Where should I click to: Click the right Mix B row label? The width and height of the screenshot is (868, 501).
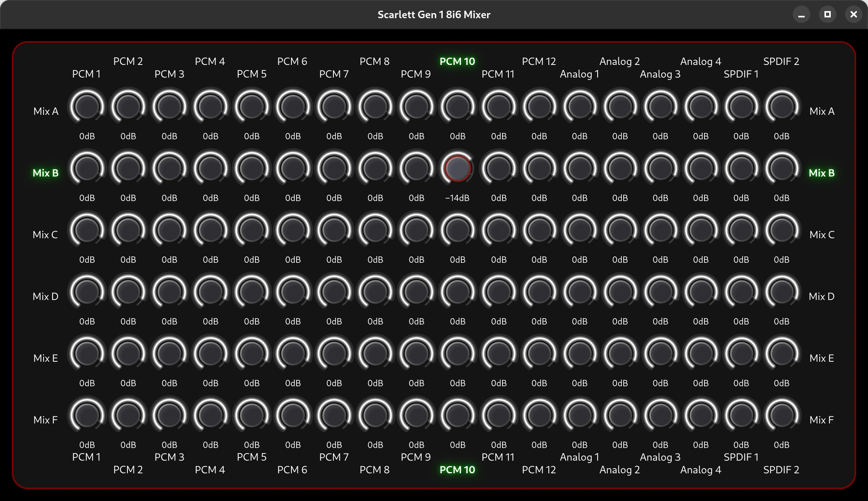point(822,173)
